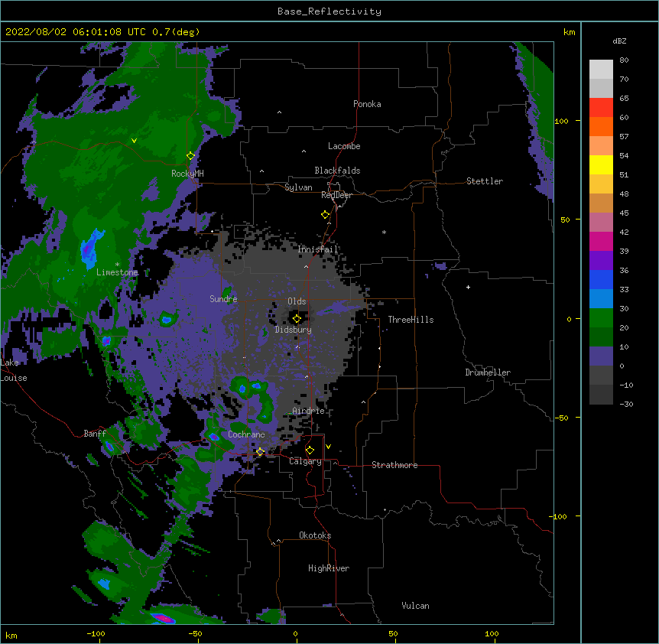
Task: Click the Calgary city label
Action: pyautogui.click(x=305, y=461)
